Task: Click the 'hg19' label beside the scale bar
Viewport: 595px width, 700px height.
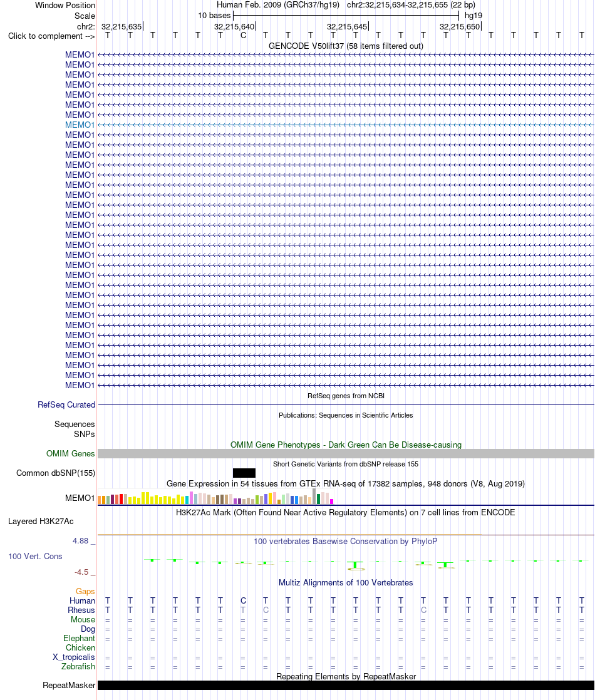Action: (473, 16)
